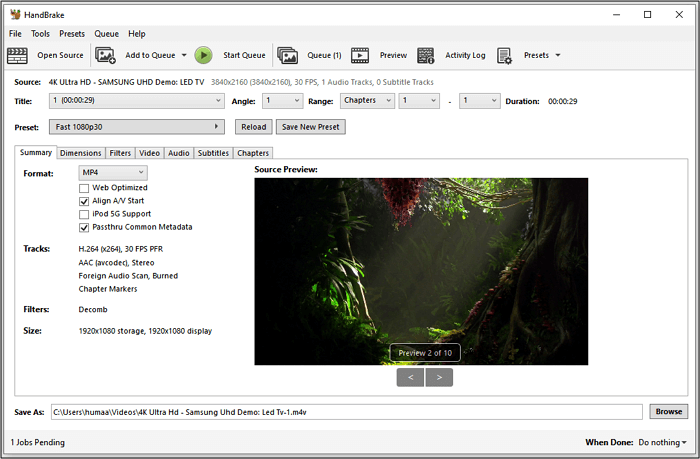
Task: Click the HandBrake app icon in title bar
Action: pos(14,14)
